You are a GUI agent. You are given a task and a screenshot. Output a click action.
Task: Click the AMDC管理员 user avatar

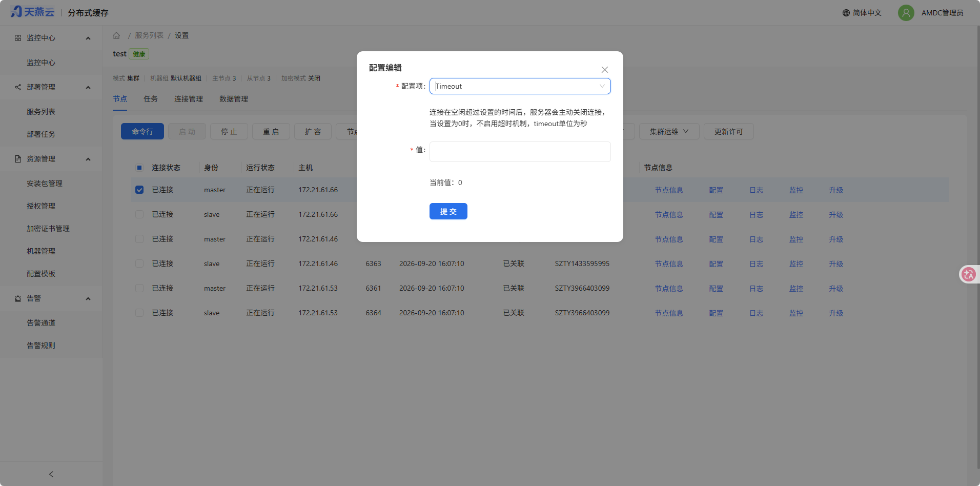click(906, 13)
